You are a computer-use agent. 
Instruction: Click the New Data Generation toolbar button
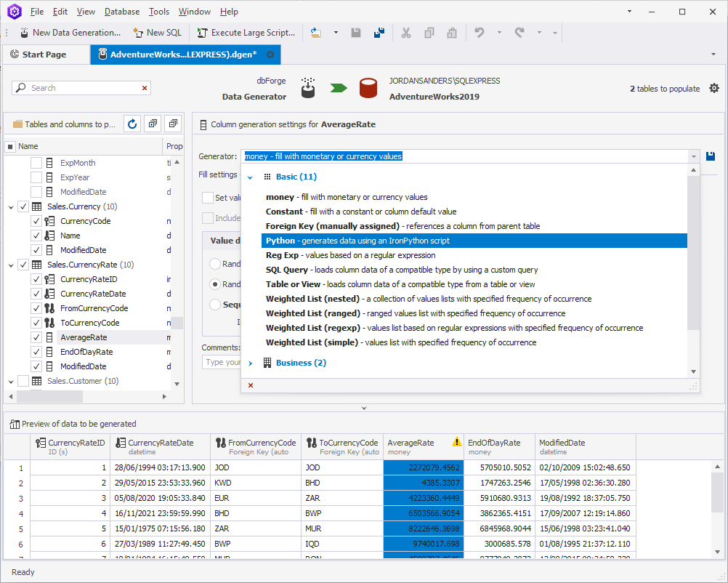click(70, 33)
